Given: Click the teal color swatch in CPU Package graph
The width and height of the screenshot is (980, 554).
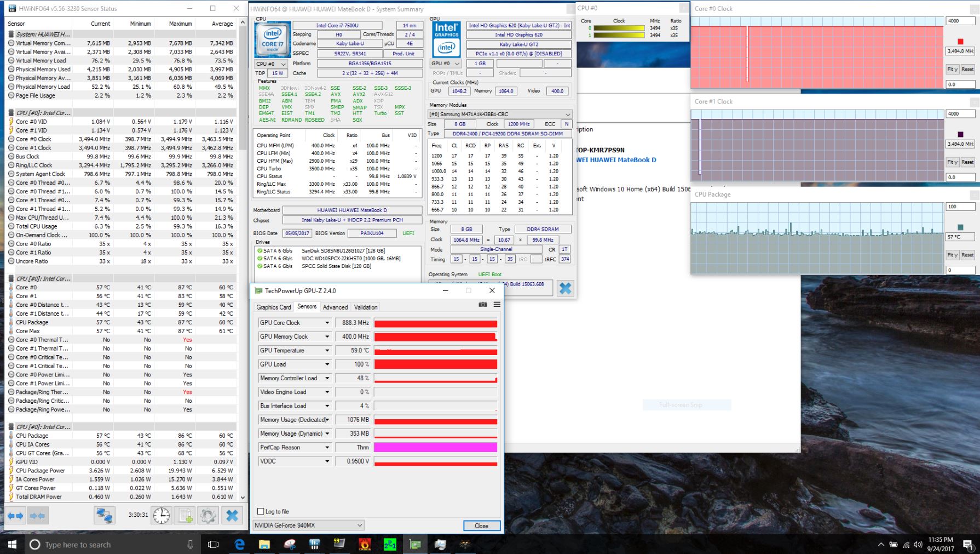Looking at the screenshot, I should coord(960,227).
